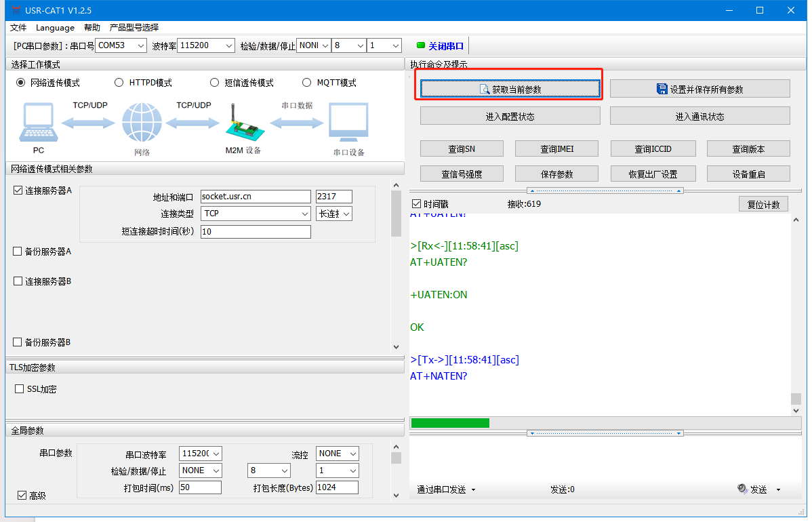The width and height of the screenshot is (812, 522).
Task: Toggle 高级 advanced checkbox
Action: tap(22, 496)
